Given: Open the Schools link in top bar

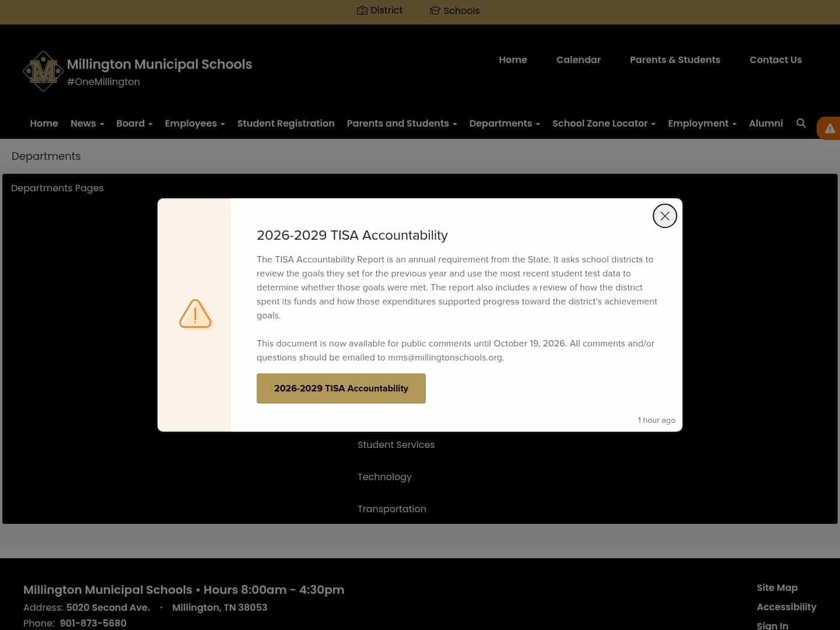Looking at the screenshot, I should (454, 10).
